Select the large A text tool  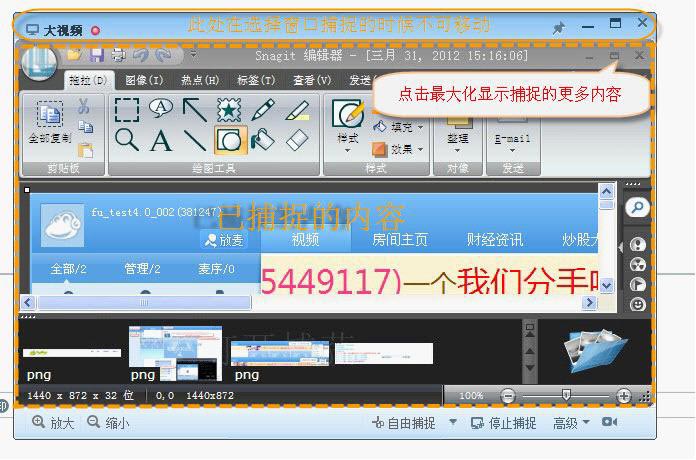(161, 140)
